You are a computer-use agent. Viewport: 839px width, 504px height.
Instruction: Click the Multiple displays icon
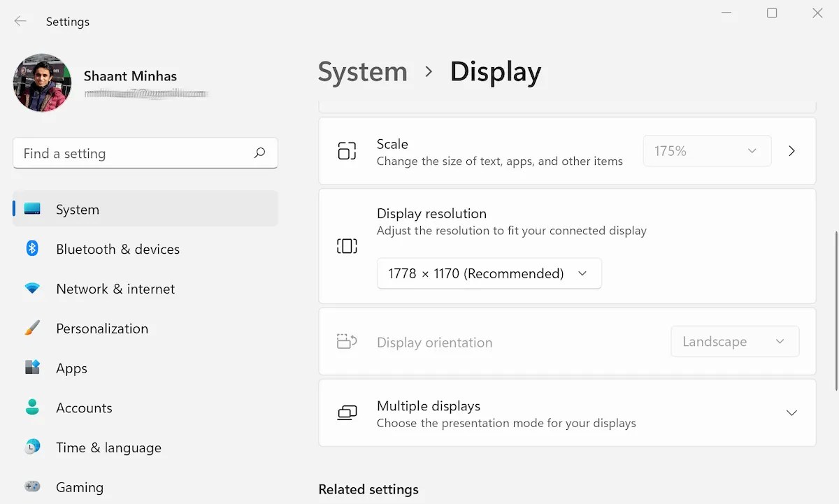(x=347, y=412)
